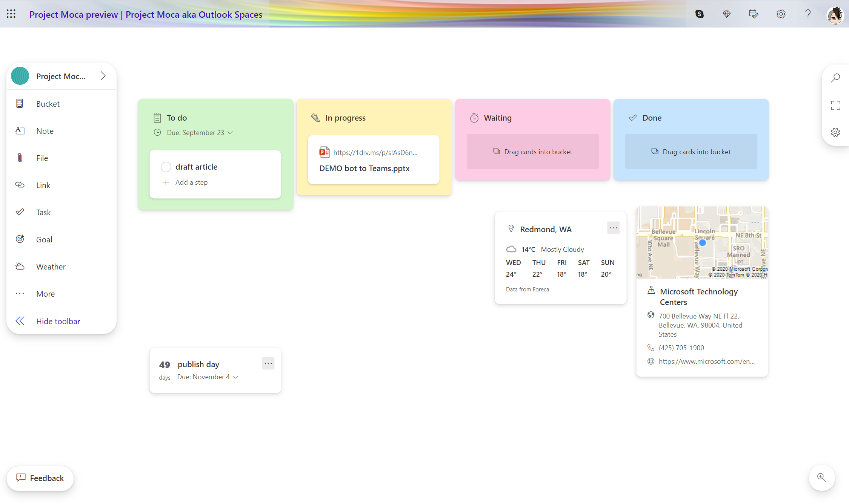The image size is (849, 504).
Task: Open the Due: September 23 dropdown
Action: (x=200, y=132)
